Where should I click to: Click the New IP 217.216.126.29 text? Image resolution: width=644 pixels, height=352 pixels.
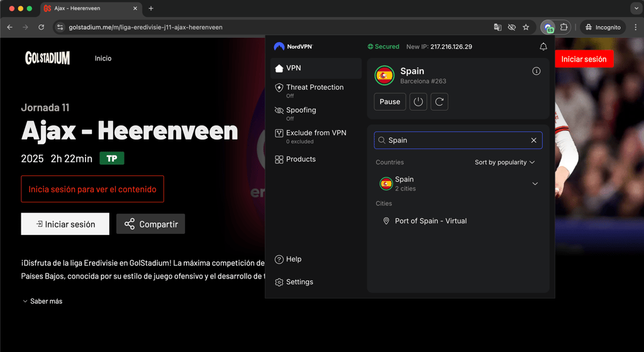point(439,47)
